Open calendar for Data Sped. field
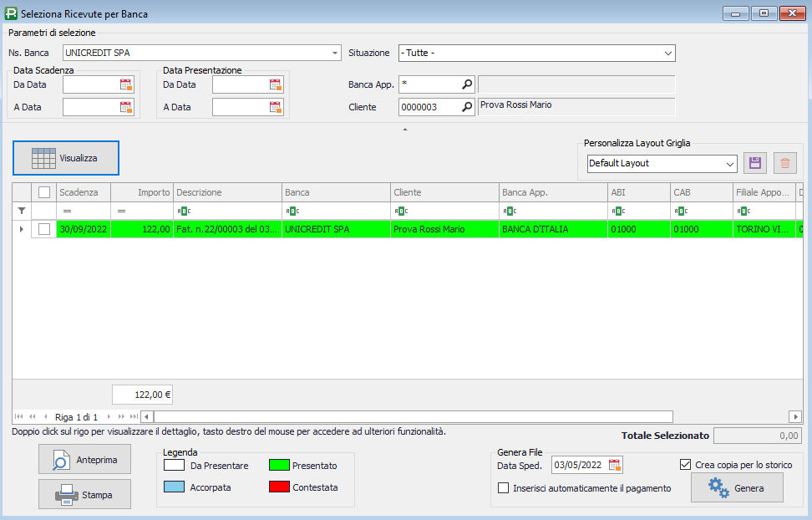This screenshot has height=520, width=812. tap(615, 466)
